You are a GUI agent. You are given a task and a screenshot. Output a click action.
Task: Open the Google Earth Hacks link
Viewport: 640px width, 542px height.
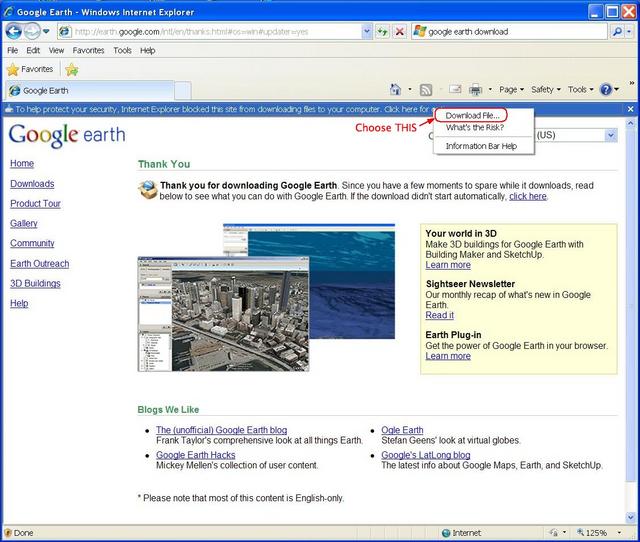pyautogui.click(x=196, y=455)
